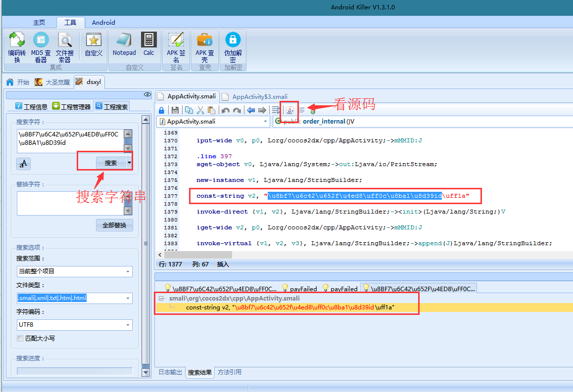Switch to the 主页 ribbon tab

click(39, 23)
